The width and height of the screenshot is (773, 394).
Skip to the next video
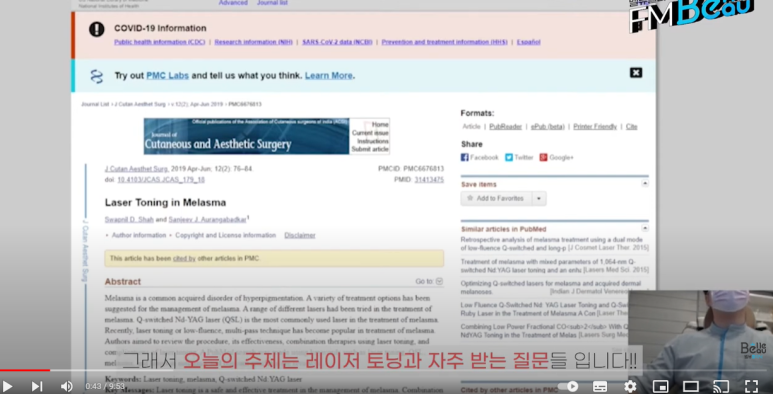pyautogui.click(x=37, y=386)
